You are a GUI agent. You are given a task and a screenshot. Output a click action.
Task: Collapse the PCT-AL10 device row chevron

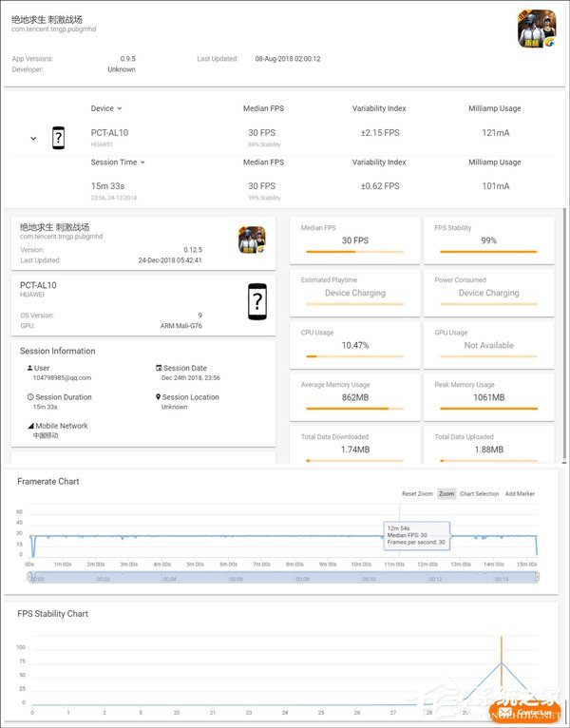click(33, 139)
